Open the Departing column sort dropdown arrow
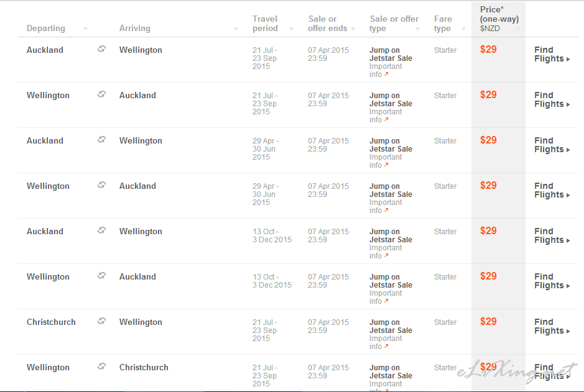584x392 pixels. click(x=86, y=29)
